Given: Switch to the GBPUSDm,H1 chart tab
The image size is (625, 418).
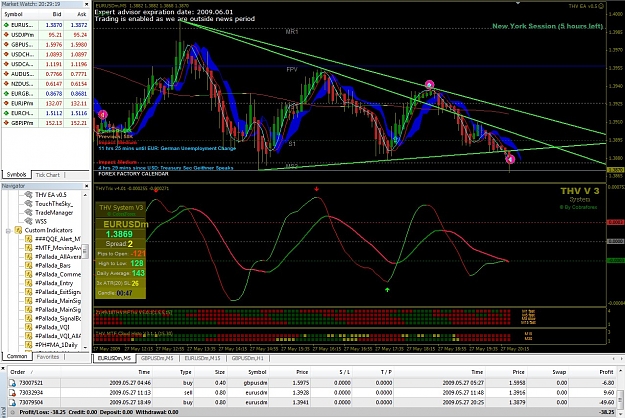Looking at the screenshot, I should [x=247, y=358].
